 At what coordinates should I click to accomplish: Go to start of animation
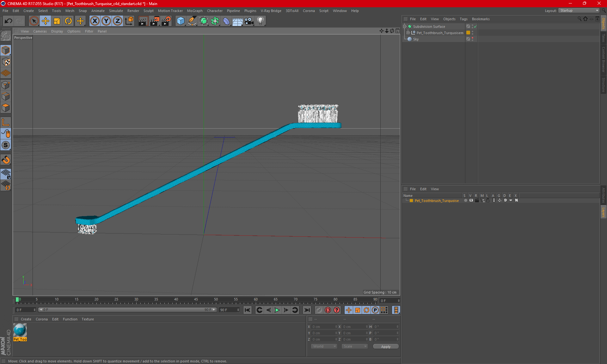248,310
